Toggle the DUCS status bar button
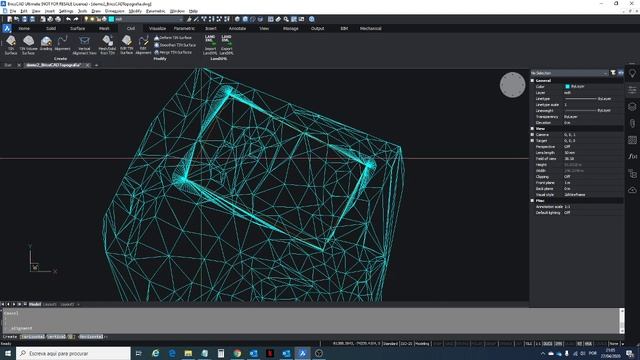Image resolution: width=640 pixels, height=360 pixels. click(548, 344)
